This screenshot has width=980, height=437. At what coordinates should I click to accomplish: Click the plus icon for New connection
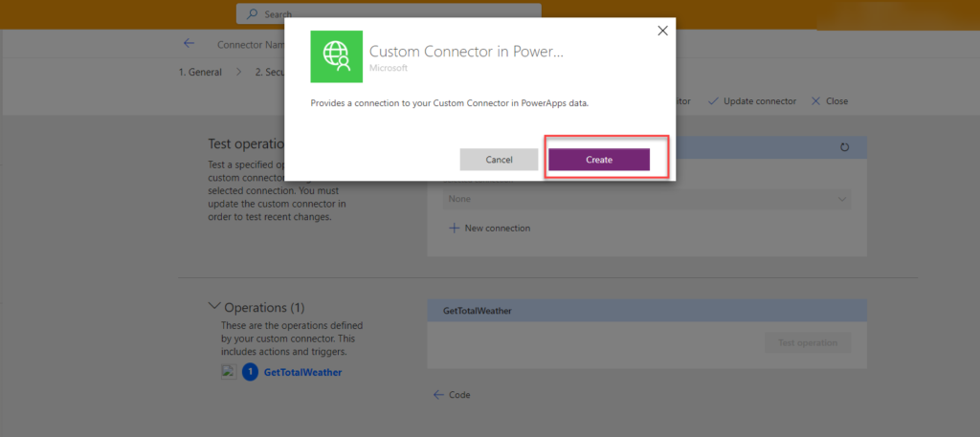pyautogui.click(x=454, y=228)
